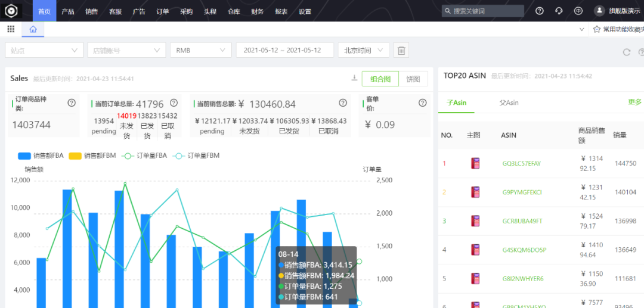
Task: Open the help question mark in top bar
Action: pyautogui.click(x=540, y=11)
